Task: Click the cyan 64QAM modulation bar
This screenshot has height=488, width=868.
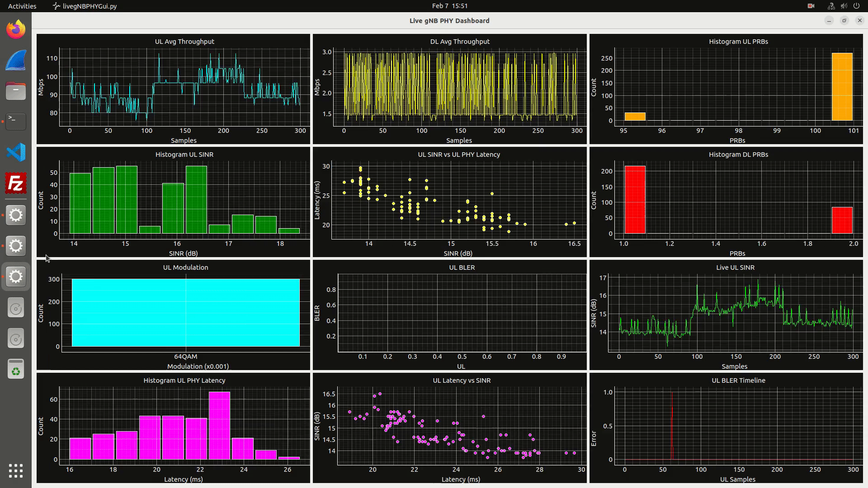Action: tap(185, 313)
